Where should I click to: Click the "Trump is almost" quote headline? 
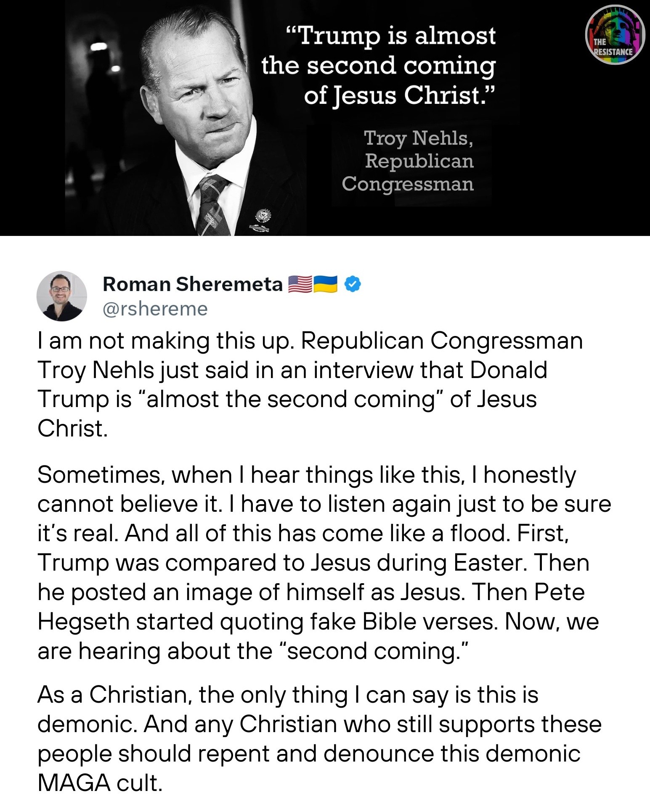click(x=391, y=36)
